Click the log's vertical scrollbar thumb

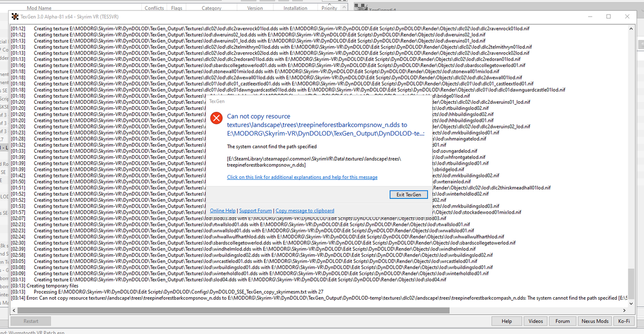[631, 284]
